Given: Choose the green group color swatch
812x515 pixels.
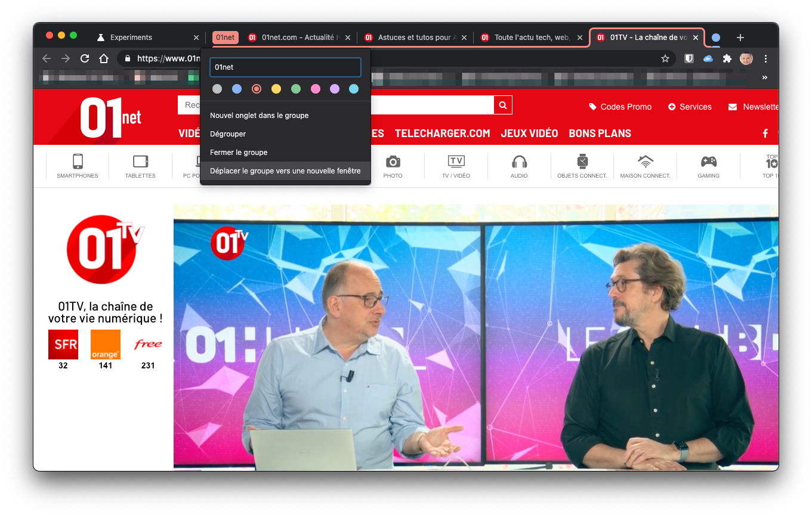Looking at the screenshot, I should [296, 89].
